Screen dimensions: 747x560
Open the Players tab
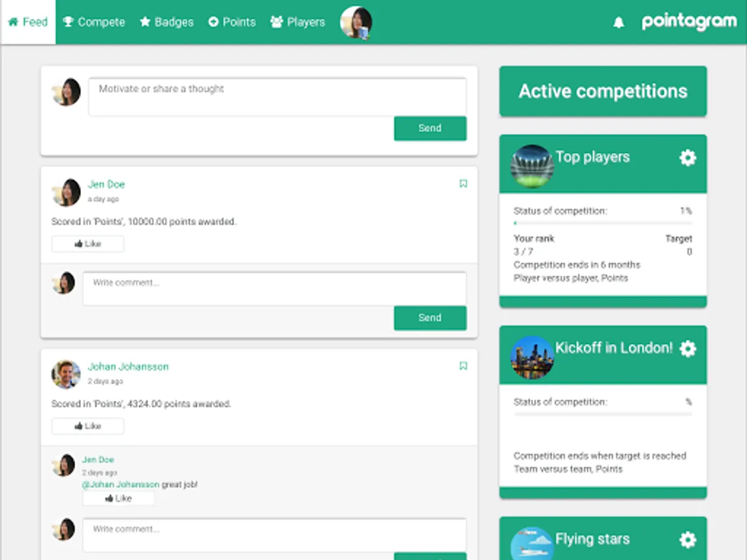click(x=298, y=22)
